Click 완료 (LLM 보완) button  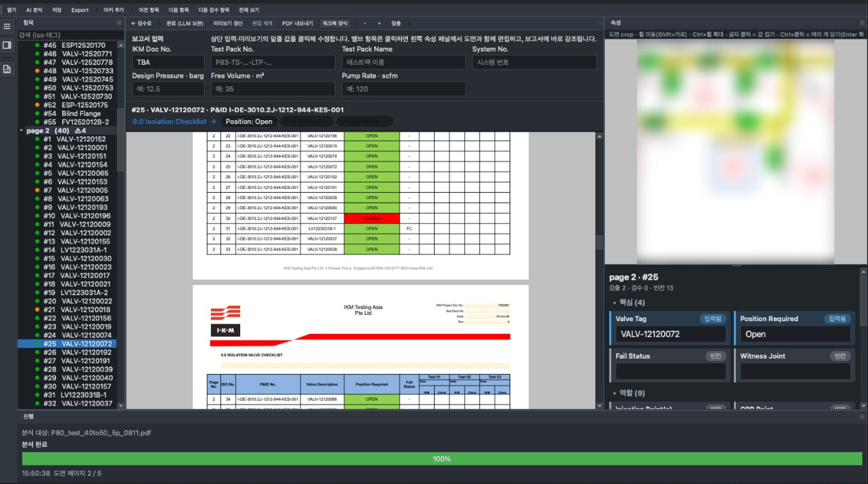coord(185,24)
